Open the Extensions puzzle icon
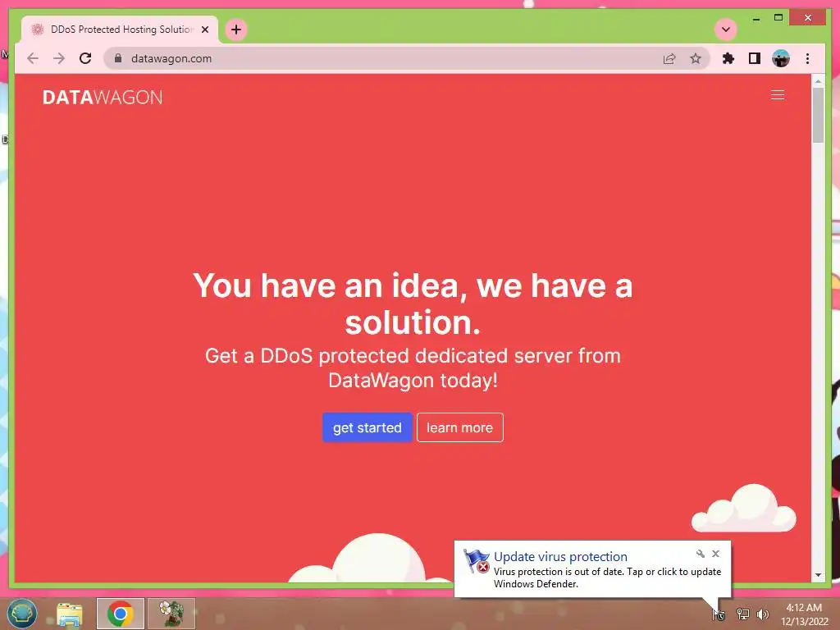The height and width of the screenshot is (630, 840). click(x=728, y=58)
